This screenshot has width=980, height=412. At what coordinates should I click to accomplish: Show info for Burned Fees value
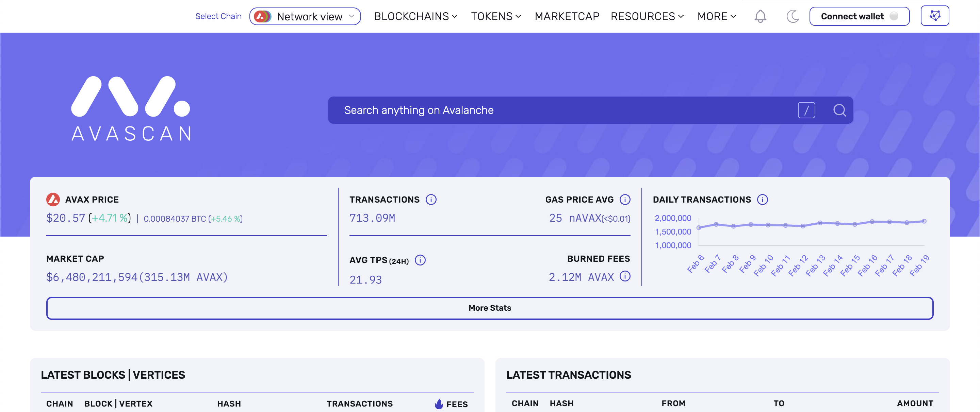click(x=625, y=276)
